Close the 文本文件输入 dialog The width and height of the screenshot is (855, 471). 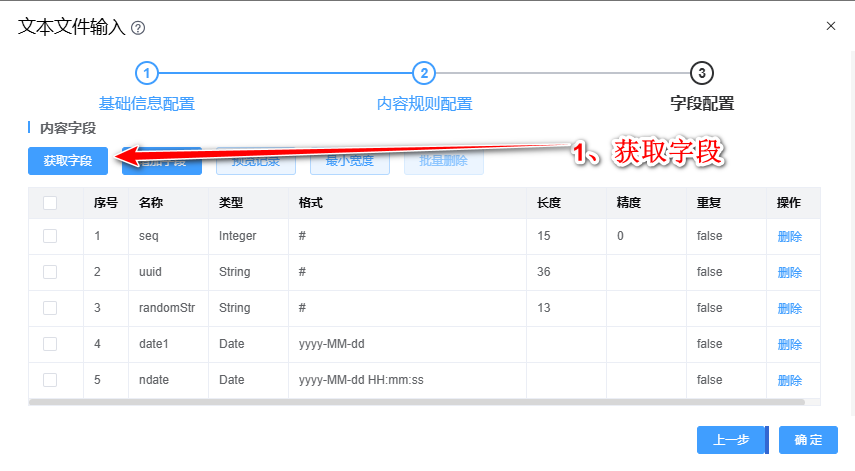coord(830,26)
